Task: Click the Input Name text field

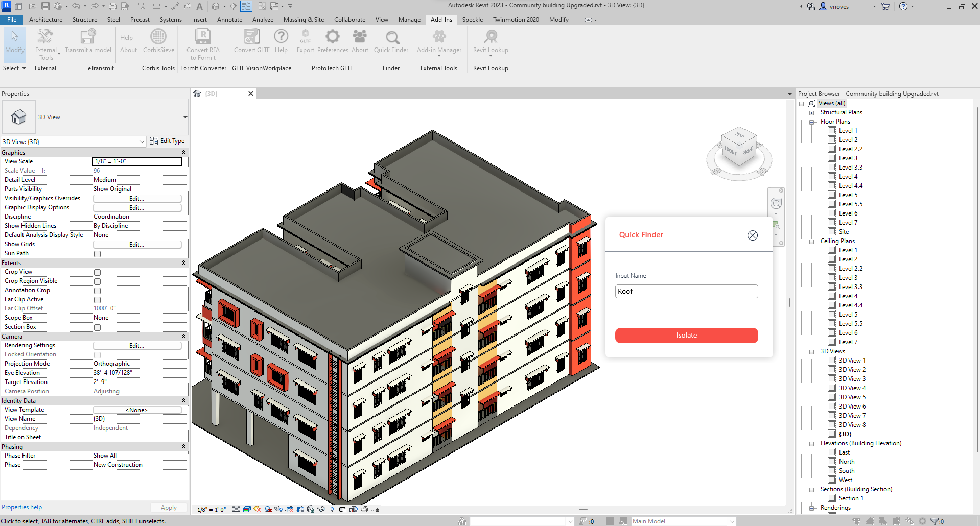Action: (x=686, y=292)
